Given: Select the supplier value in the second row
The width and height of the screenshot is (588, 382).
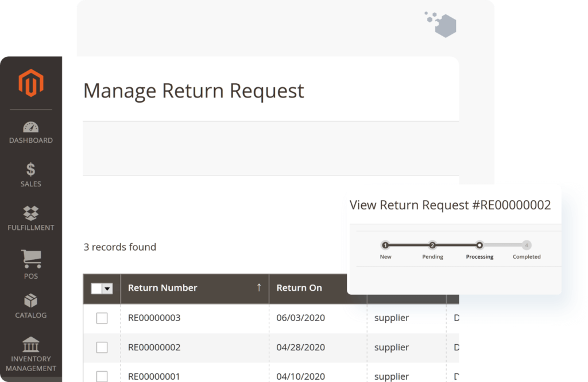Looking at the screenshot, I should 391,348.
